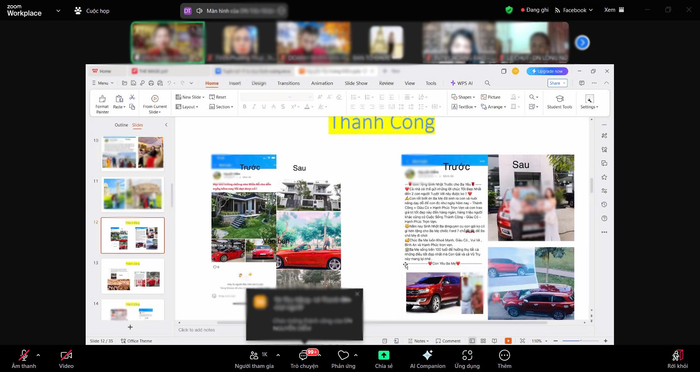Click the Share button in WPS

click(557, 83)
